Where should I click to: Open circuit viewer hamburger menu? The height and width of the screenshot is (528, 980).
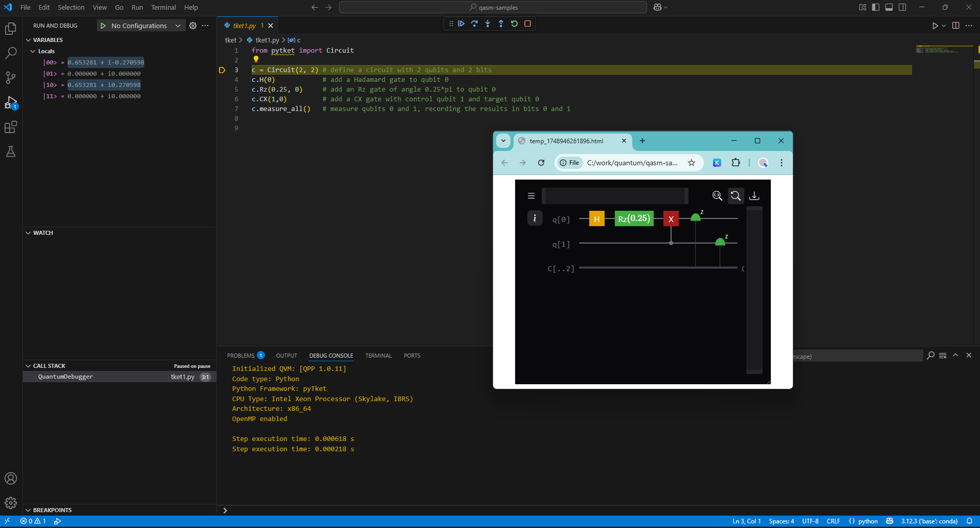[x=531, y=195]
